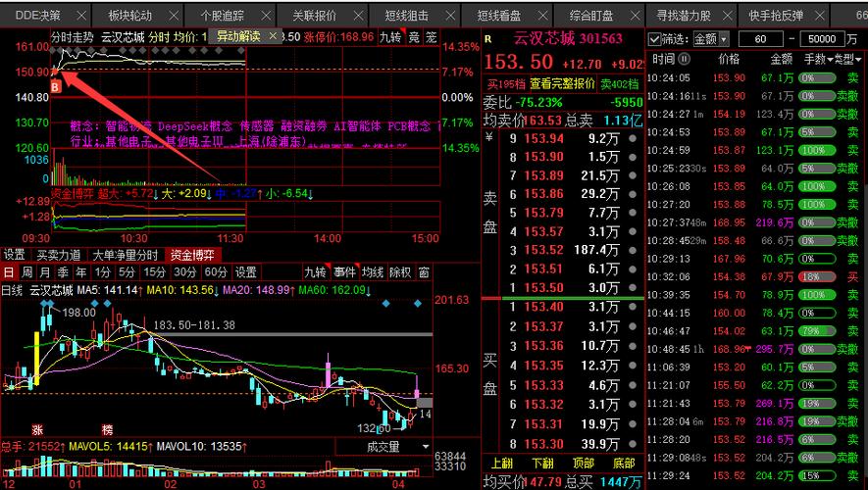Switch K-line to yearly 年 period
Image resolution: width=868 pixels, height=490 pixels.
[x=81, y=272]
